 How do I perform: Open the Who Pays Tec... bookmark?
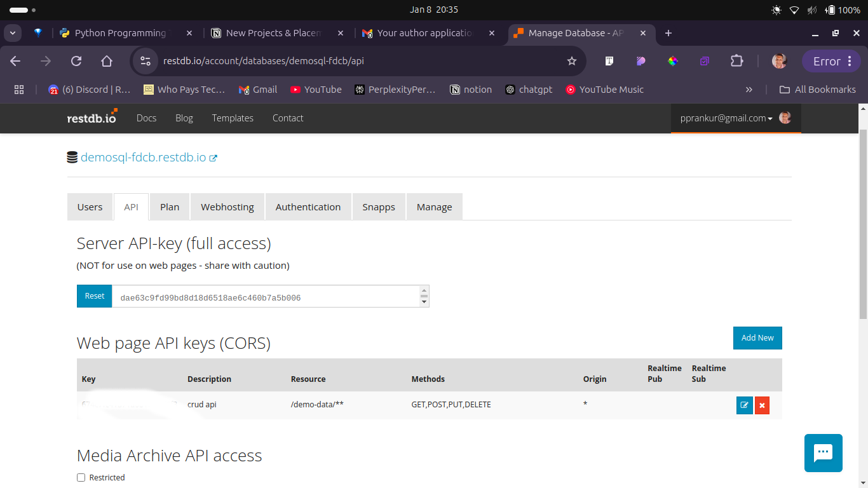pos(184,90)
